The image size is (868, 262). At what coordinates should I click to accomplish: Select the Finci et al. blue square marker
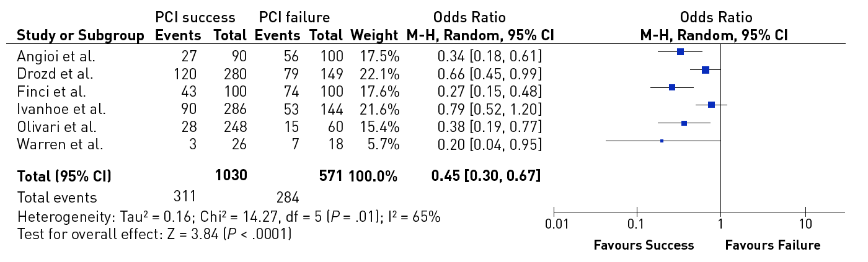pyautogui.click(x=672, y=87)
